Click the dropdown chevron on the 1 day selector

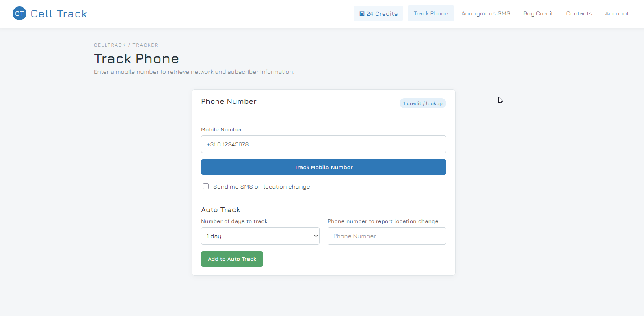pyautogui.click(x=316, y=236)
